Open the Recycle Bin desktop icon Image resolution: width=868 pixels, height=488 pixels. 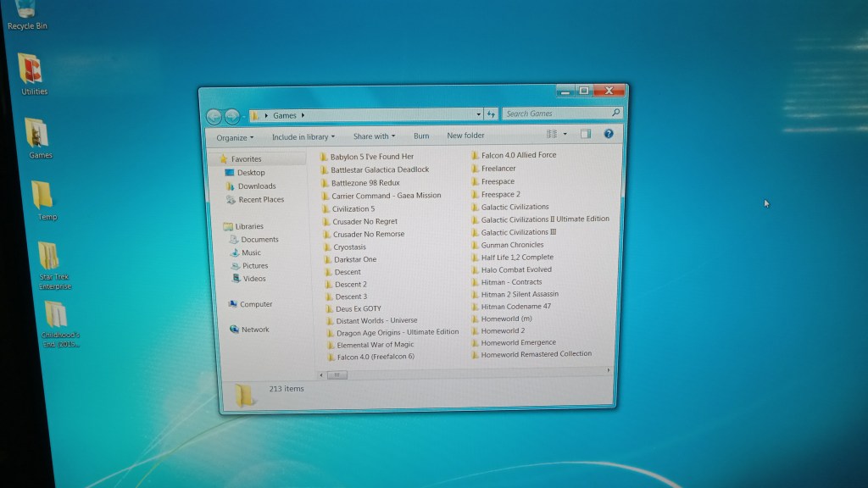point(26,12)
